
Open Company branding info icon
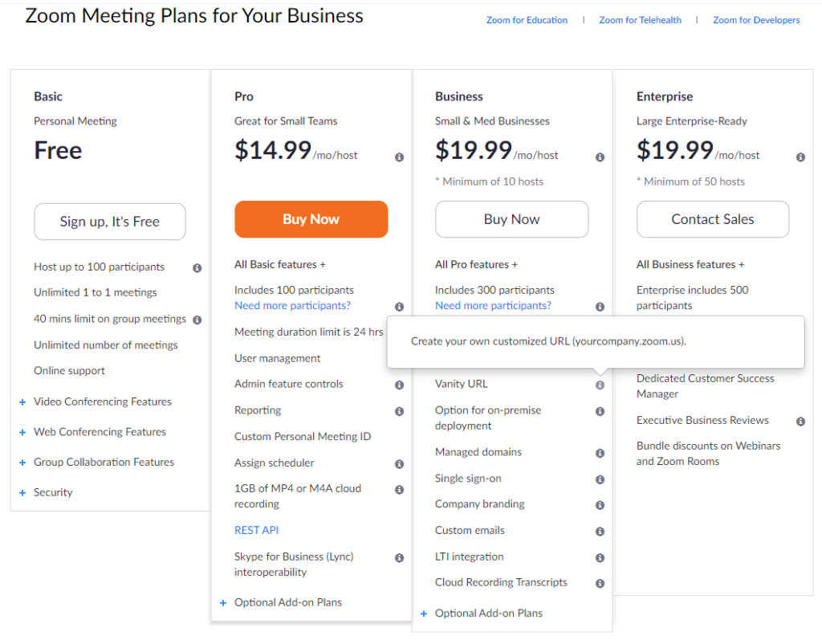600,505
